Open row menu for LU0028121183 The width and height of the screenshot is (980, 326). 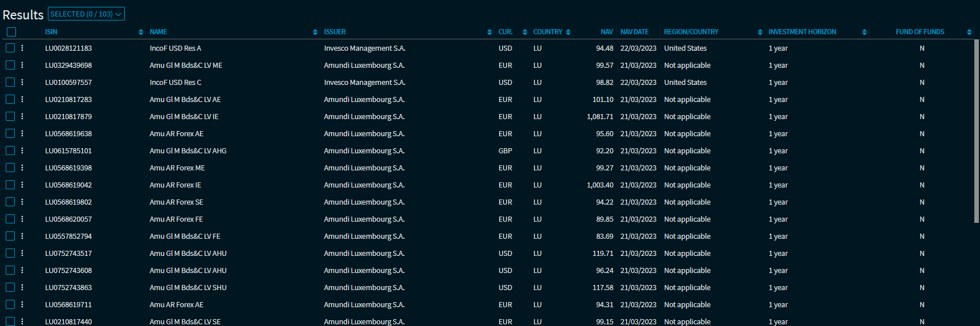22,48
